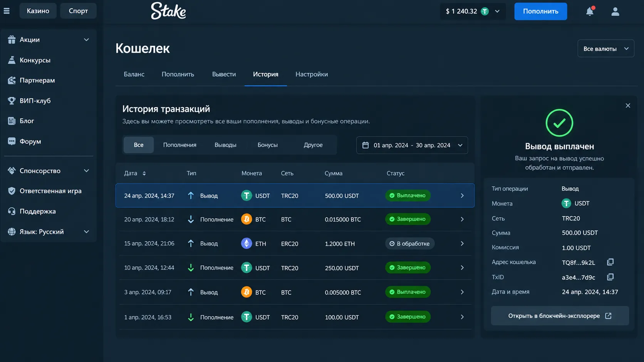644x362 pixels.
Task: Click the Конкурсы sidebar icon
Action: pyautogui.click(x=12, y=60)
